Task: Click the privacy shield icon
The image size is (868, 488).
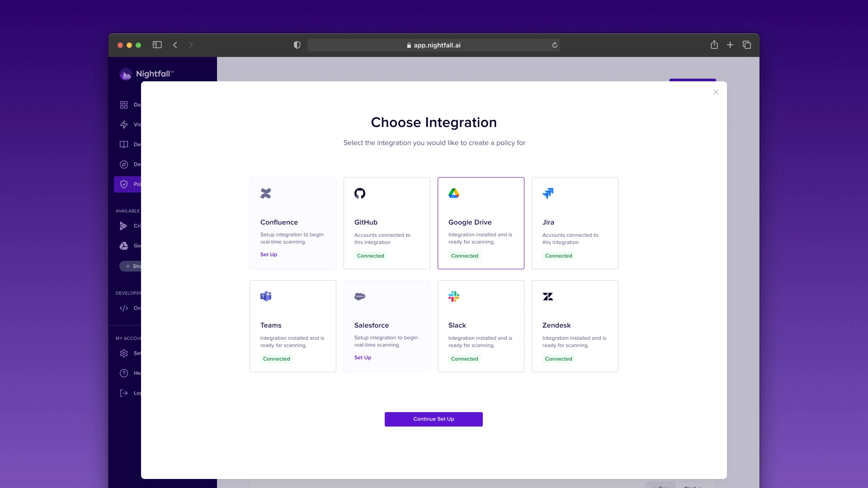Action: (x=297, y=45)
